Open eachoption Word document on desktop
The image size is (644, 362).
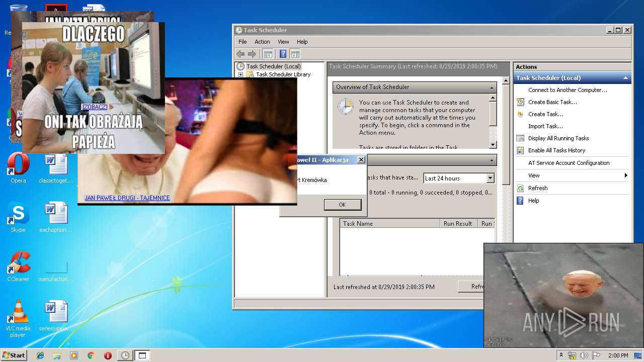pos(56,217)
